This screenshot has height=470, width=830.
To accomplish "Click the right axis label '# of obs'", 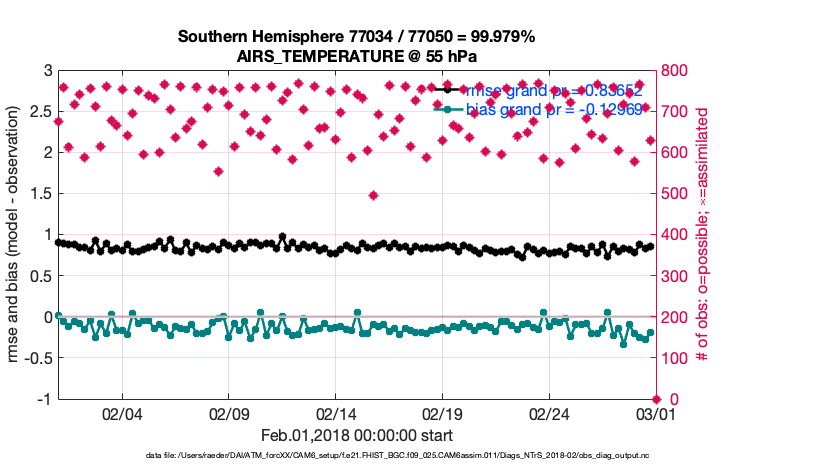I will (702, 235).
